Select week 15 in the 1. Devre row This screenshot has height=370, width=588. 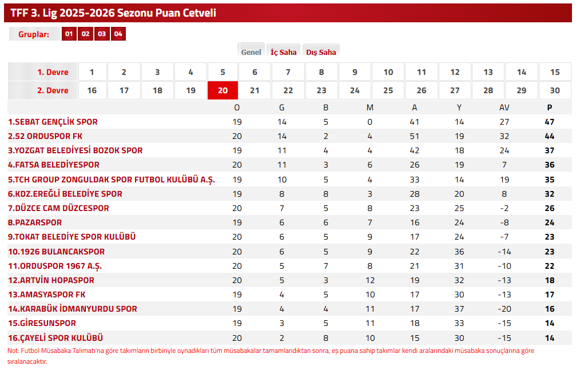pyautogui.click(x=555, y=71)
